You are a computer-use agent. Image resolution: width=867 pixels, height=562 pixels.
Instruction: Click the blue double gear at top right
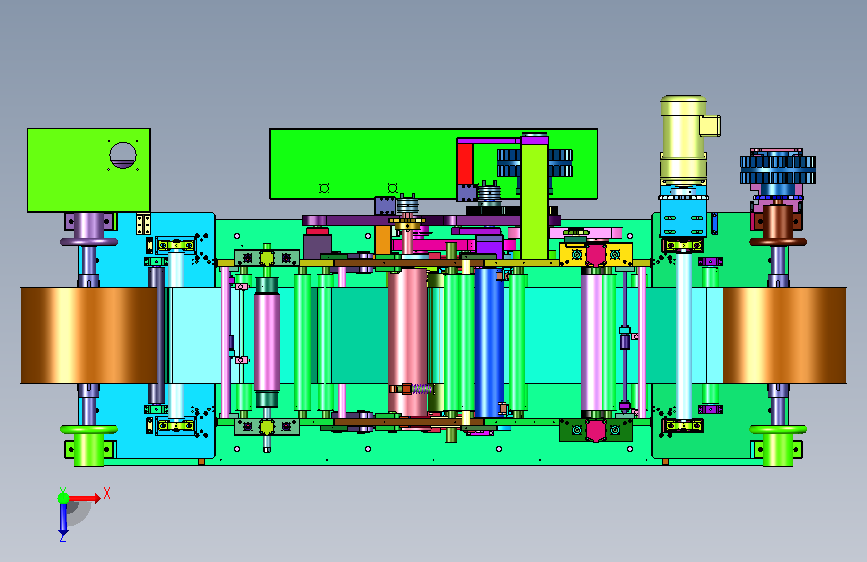pos(778,170)
